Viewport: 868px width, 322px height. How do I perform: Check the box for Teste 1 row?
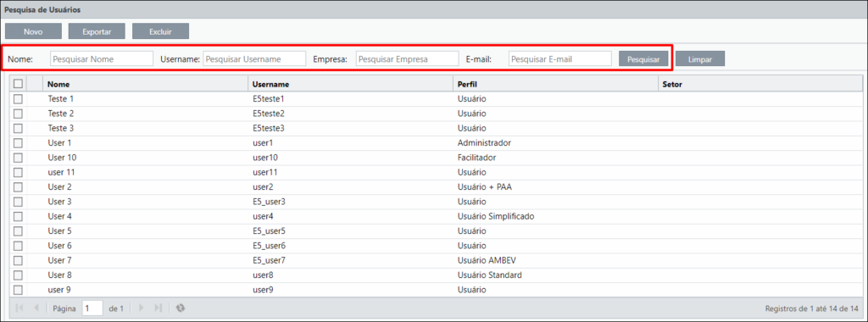point(19,99)
